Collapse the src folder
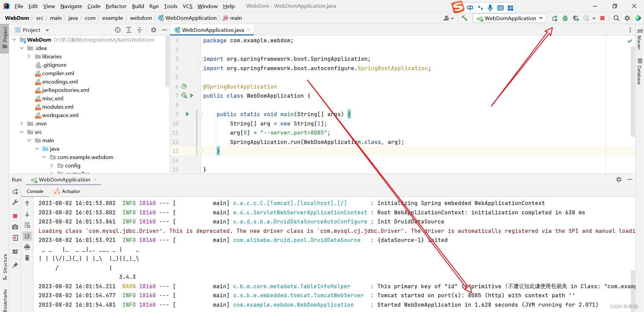The width and height of the screenshot is (644, 312). pyautogui.click(x=21, y=132)
